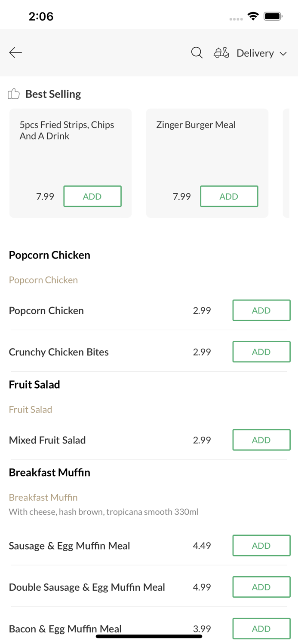Add Bacon & Egg Muffin Meal

coord(261,629)
